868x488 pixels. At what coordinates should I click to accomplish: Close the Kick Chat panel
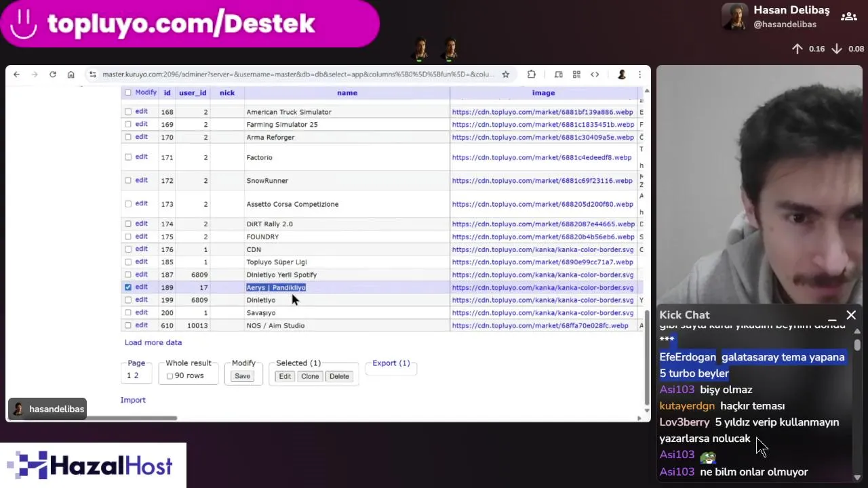tap(851, 315)
